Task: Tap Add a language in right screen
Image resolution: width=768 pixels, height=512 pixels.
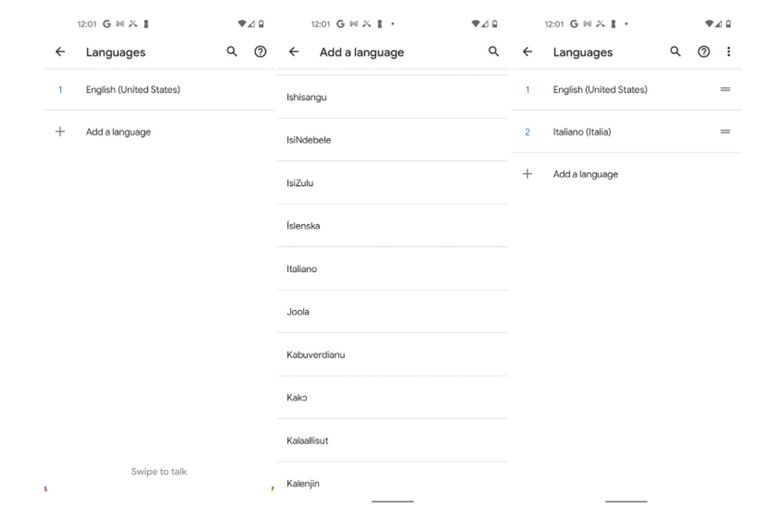Action: point(585,174)
